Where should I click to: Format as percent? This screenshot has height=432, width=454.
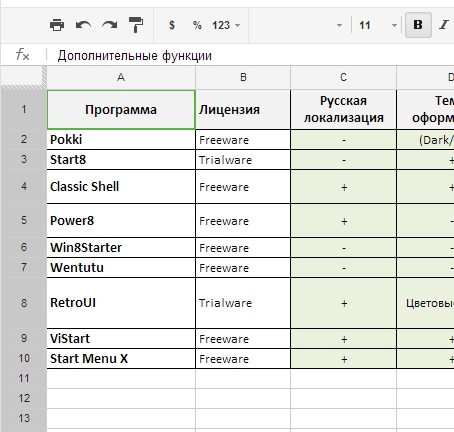[x=197, y=25]
